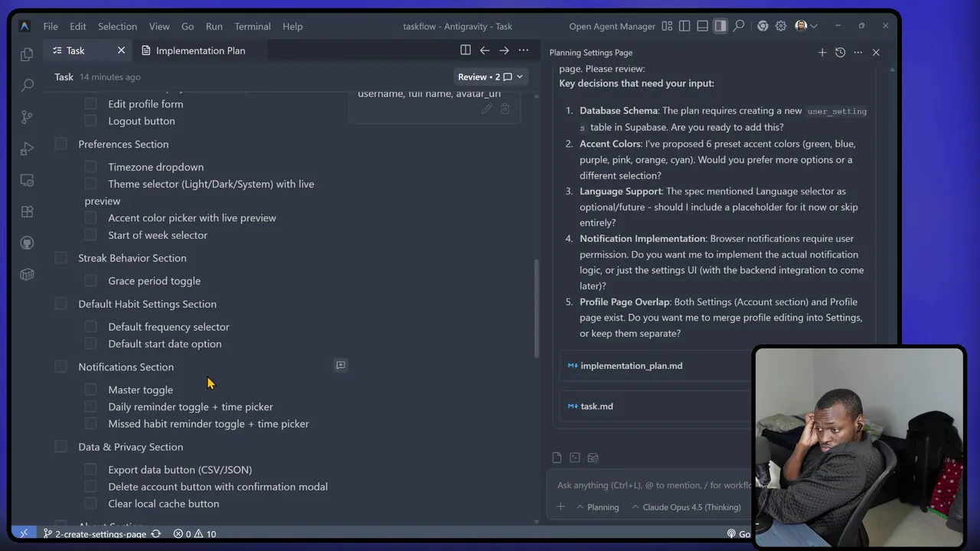Check the Streak Behavior Section checkbox

click(60, 258)
